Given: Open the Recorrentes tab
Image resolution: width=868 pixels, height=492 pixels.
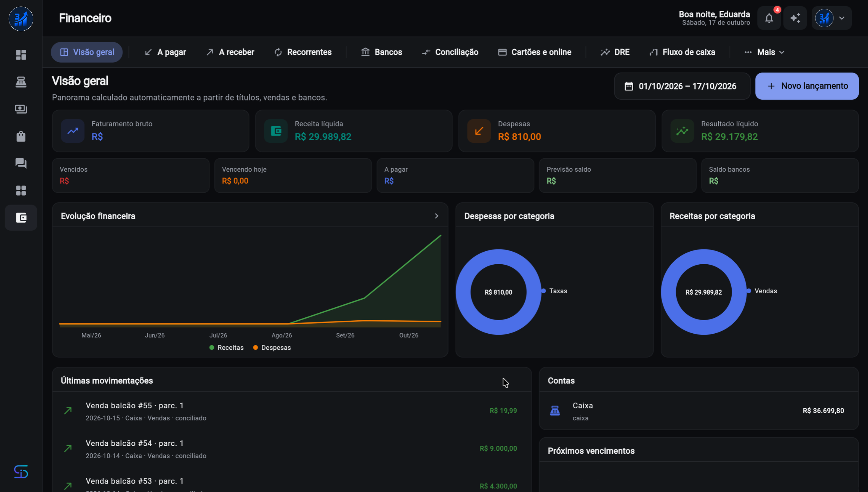Looking at the screenshot, I should [303, 52].
